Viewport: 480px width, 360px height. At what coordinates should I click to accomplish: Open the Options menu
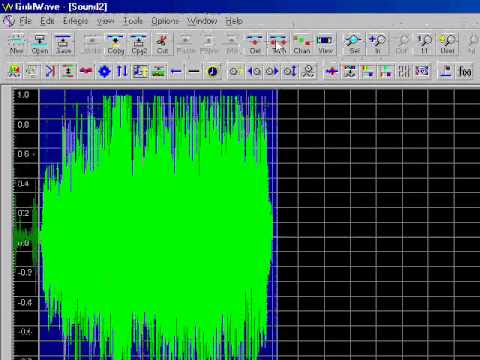coord(165,21)
